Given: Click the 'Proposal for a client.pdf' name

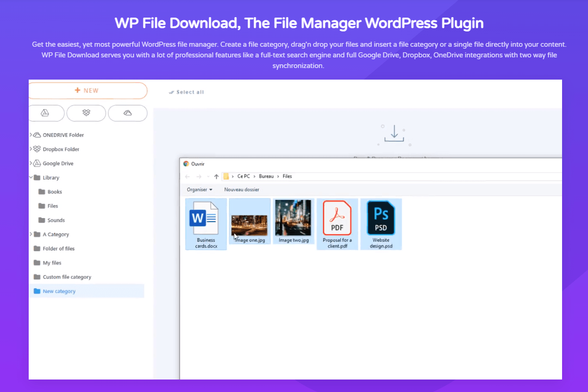Looking at the screenshot, I should 337,243.
